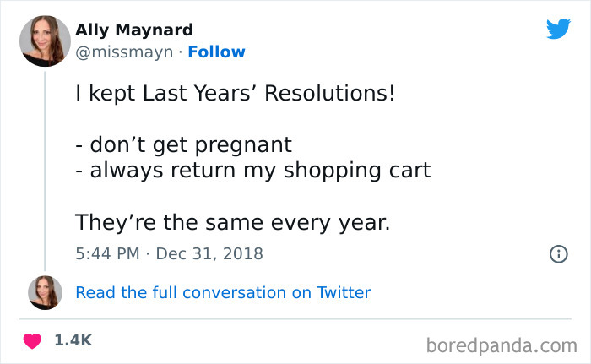The width and height of the screenshot is (591, 364).
Task: Click the "always return my shopping cart" line
Action: (253, 170)
